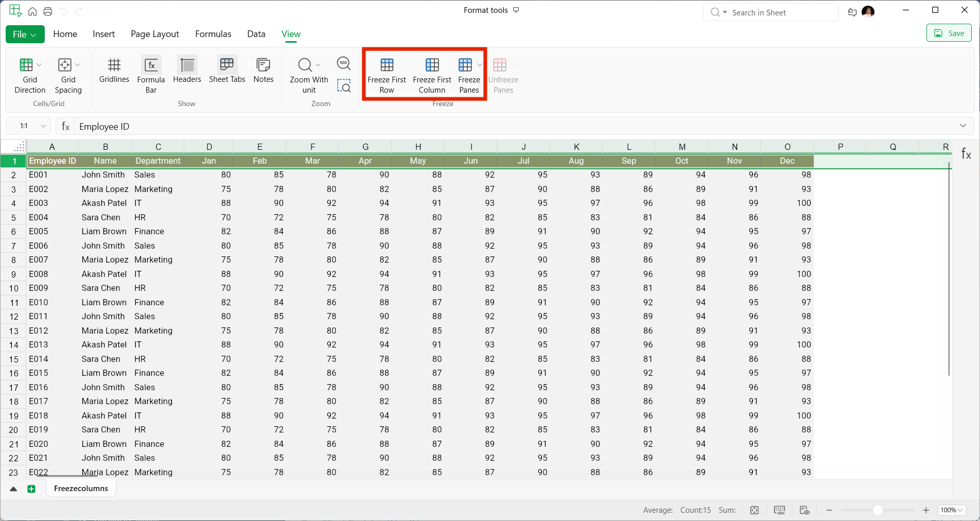Click the zoom to selection icon

(344, 86)
